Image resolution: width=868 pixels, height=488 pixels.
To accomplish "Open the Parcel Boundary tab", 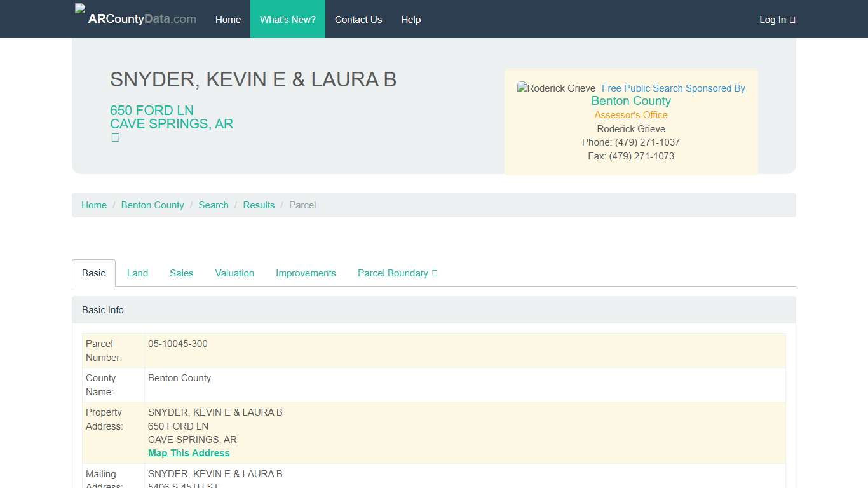I will tap(397, 273).
